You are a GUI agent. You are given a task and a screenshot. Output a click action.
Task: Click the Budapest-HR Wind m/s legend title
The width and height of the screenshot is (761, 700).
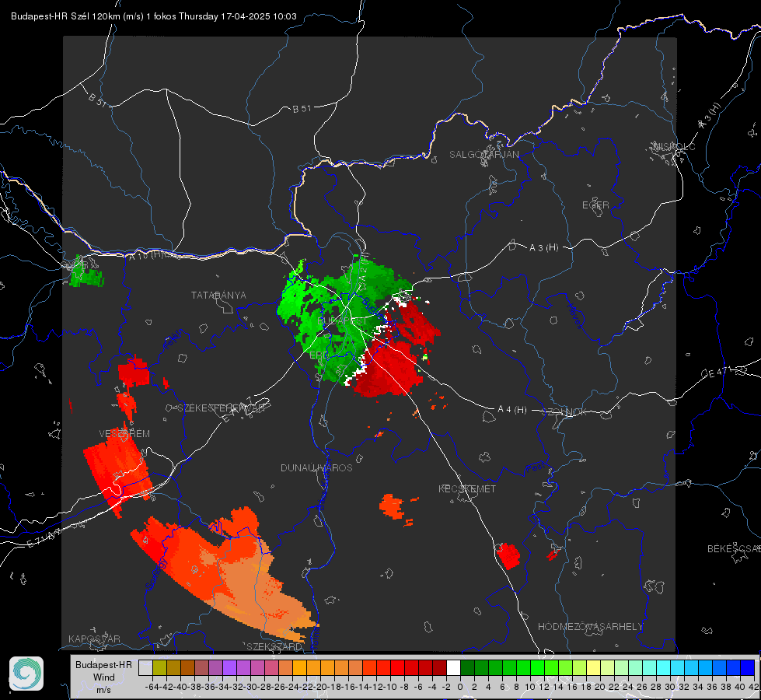click(104, 677)
